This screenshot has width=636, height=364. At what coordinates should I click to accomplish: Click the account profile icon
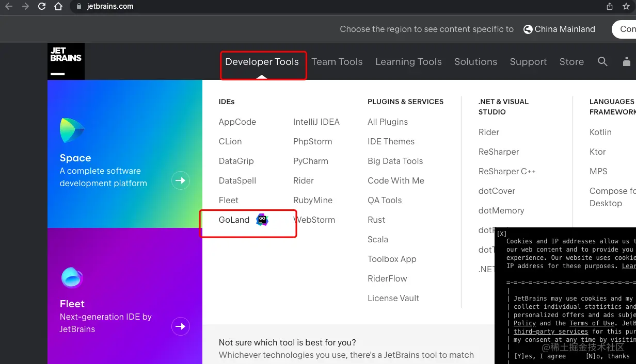click(627, 61)
